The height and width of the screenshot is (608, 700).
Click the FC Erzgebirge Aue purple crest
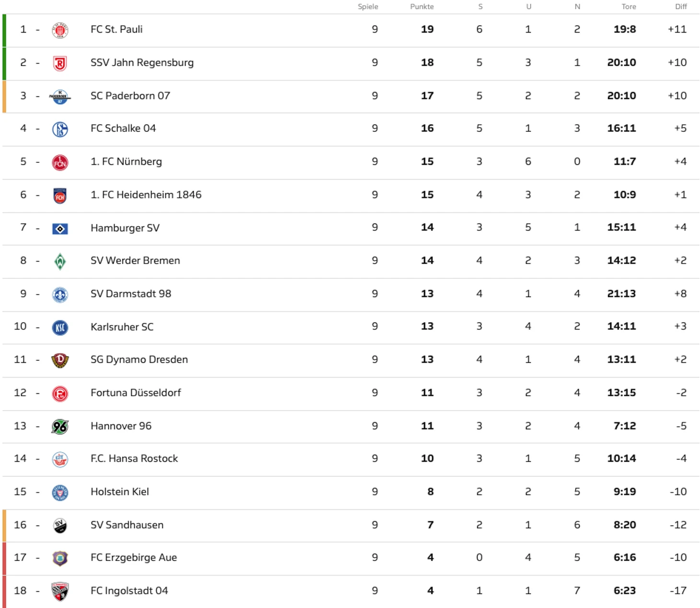click(x=60, y=558)
